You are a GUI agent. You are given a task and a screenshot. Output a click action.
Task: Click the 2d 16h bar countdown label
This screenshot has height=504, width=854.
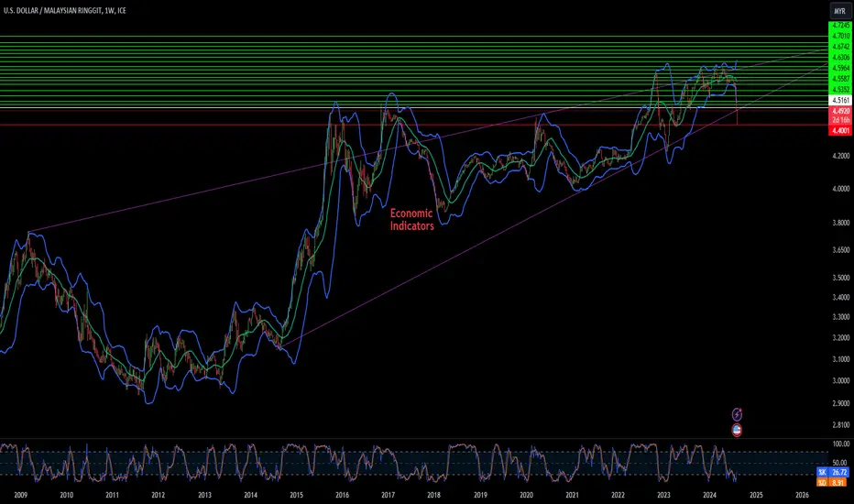pyautogui.click(x=840, y=120)
